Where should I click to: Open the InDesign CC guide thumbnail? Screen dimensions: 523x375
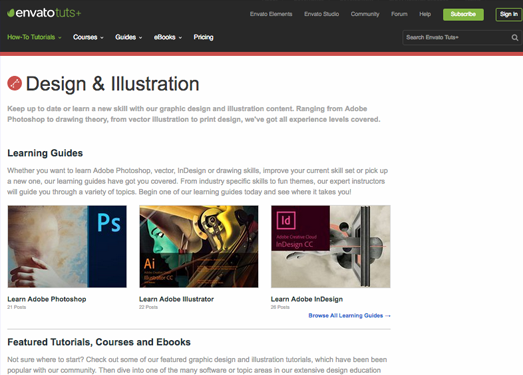pyautogui.click(x=331, y=247)
